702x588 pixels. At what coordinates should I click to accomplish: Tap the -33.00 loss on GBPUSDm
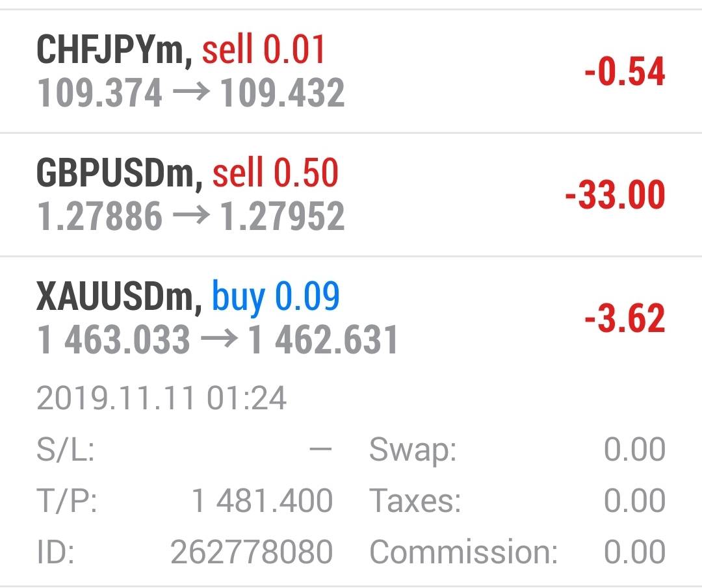(x=615, y=195)
